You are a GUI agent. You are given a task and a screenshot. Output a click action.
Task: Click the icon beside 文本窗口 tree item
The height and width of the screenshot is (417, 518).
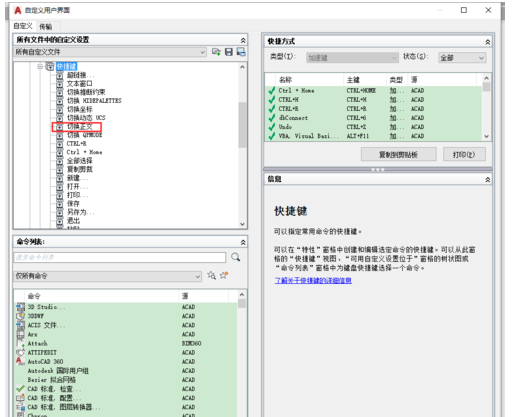pos(59,84)
